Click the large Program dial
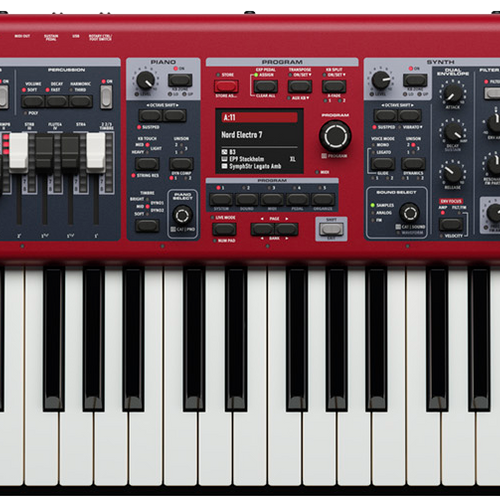500x500 pixels. tap(335, 136)
